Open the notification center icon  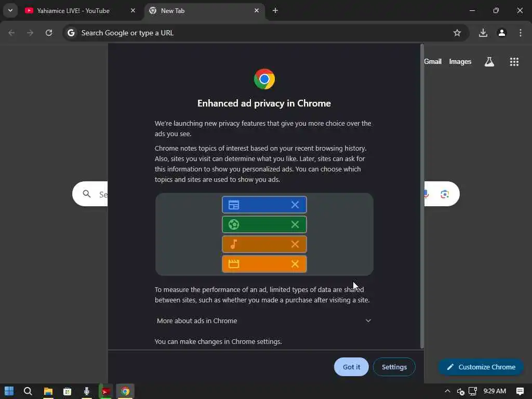520,391
